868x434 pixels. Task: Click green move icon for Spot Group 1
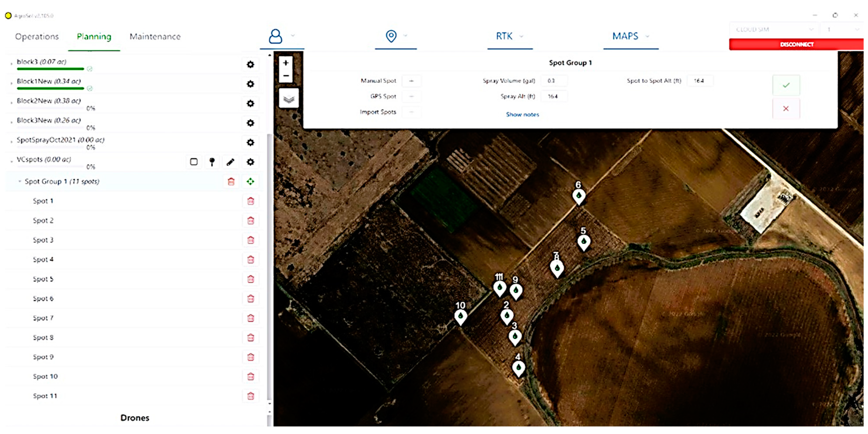pyautogui.click(x=250, y=181)
